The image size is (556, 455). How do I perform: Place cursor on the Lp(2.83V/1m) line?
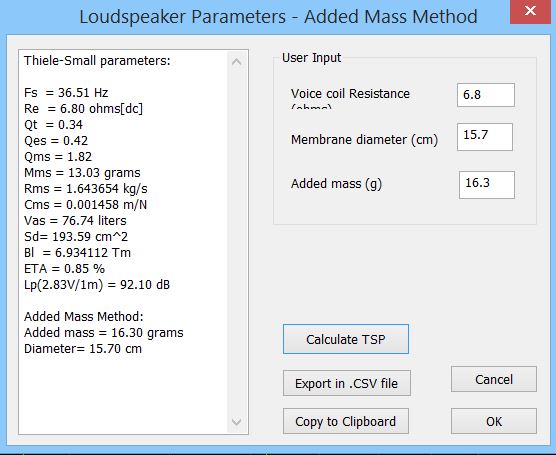coord(97,285)
